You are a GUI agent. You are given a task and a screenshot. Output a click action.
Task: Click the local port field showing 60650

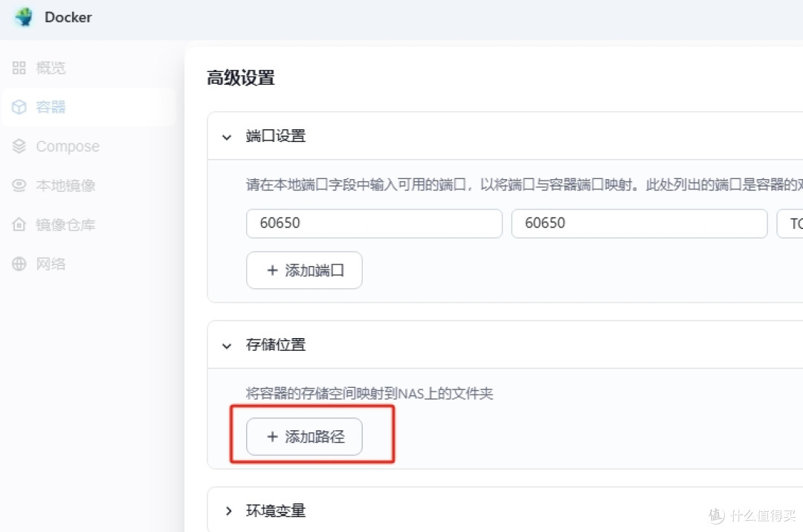(x=373, y=223)
